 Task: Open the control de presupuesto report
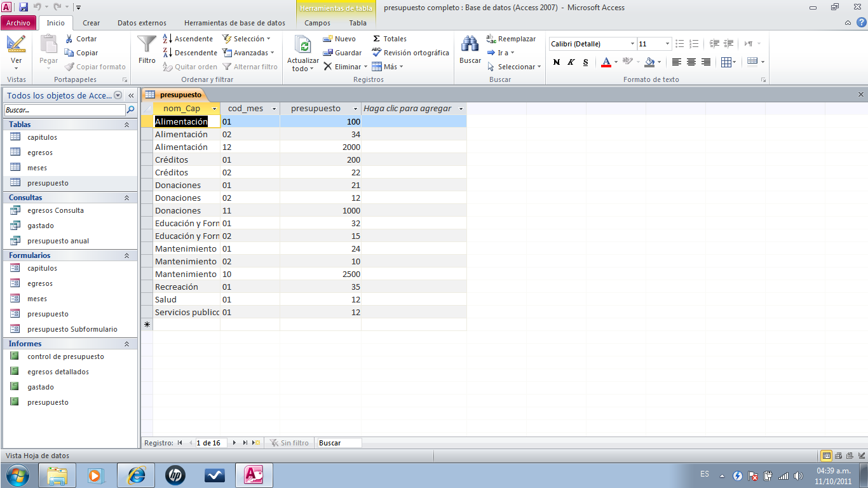tap(65, 356)
